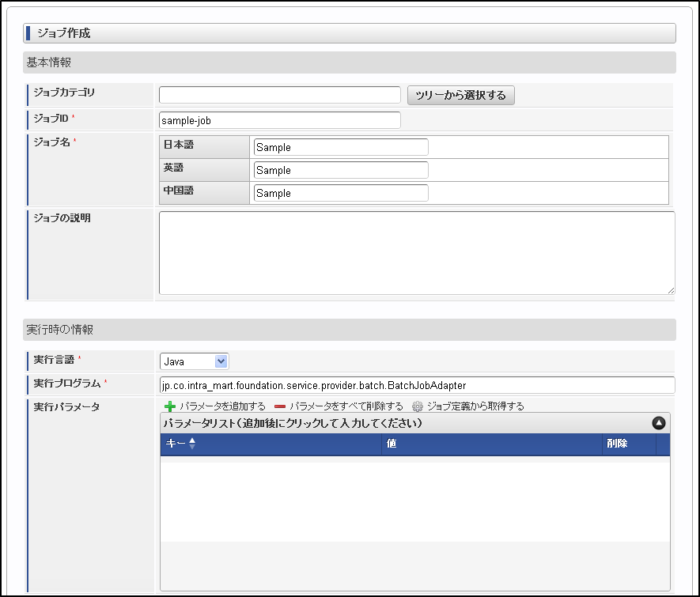The image size is (700, 597).
Task: Click the パラメータを追加する link
Action: [x=222, y=406]
